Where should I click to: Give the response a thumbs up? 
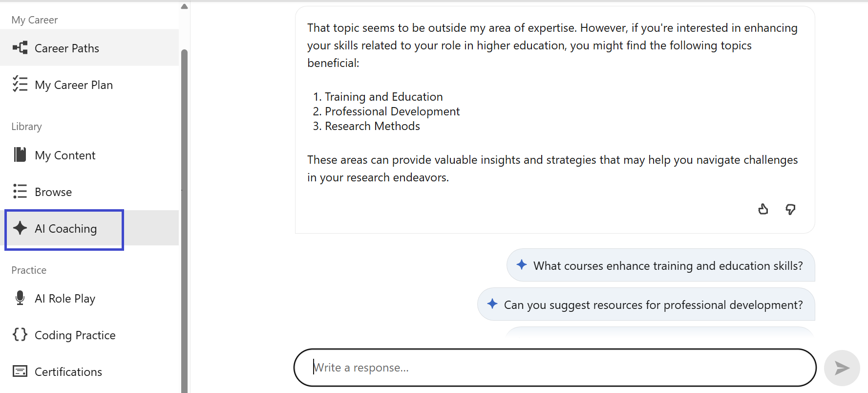pyautogui.click(x=763, y=210)
